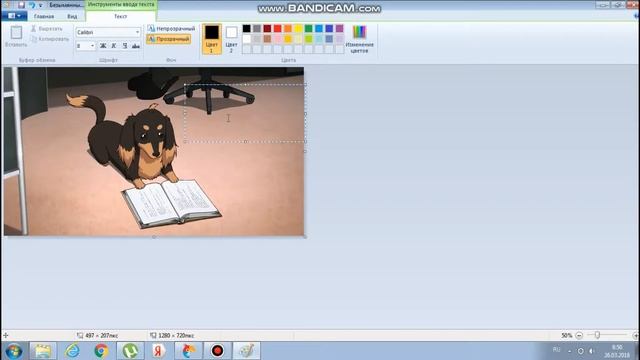Toggle bold Ж formatting
640x360 pixels.
click(103, 46)
